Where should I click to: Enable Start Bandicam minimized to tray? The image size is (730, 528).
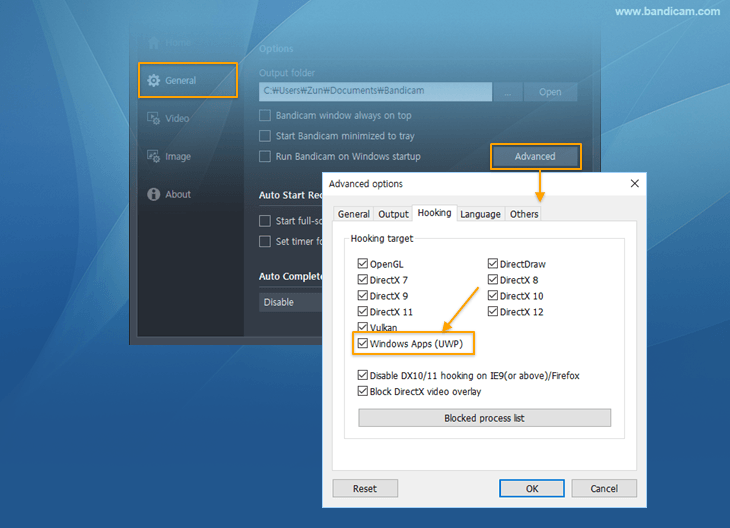(265, 136)
